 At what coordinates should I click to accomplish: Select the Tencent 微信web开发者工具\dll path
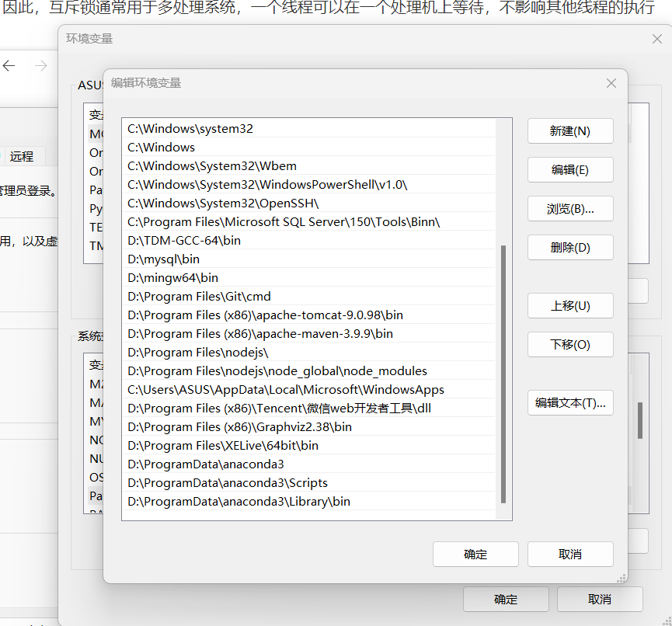pos(311,408)
